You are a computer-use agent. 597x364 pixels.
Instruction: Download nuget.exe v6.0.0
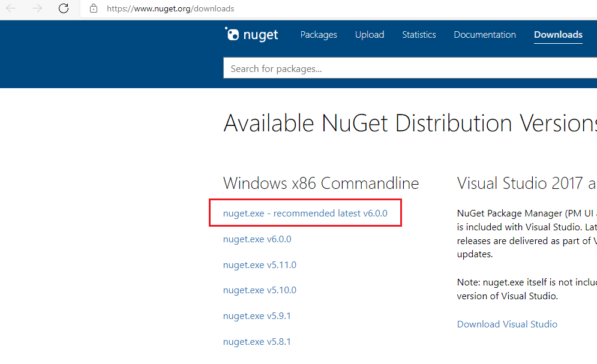(257, 239)
